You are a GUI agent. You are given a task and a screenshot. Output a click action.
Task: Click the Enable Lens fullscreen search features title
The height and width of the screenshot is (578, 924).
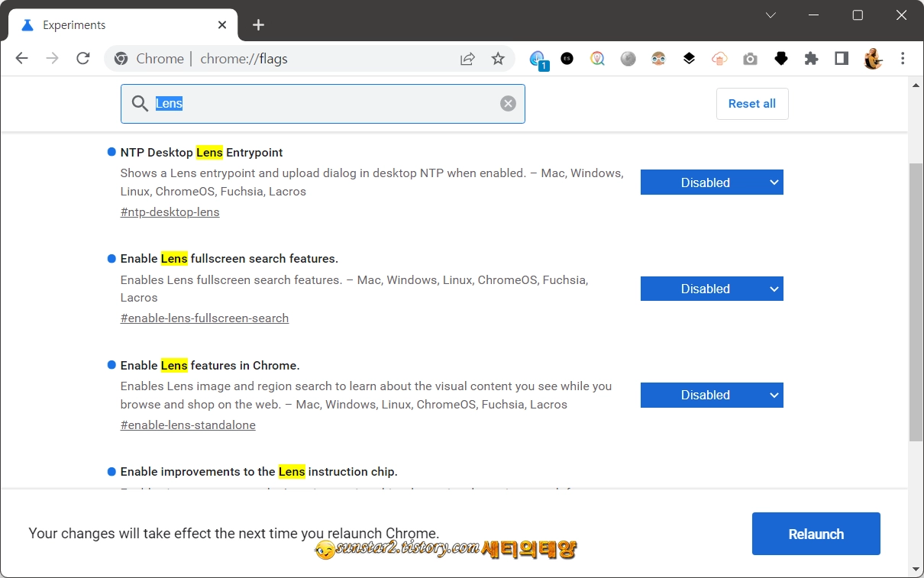229,259
